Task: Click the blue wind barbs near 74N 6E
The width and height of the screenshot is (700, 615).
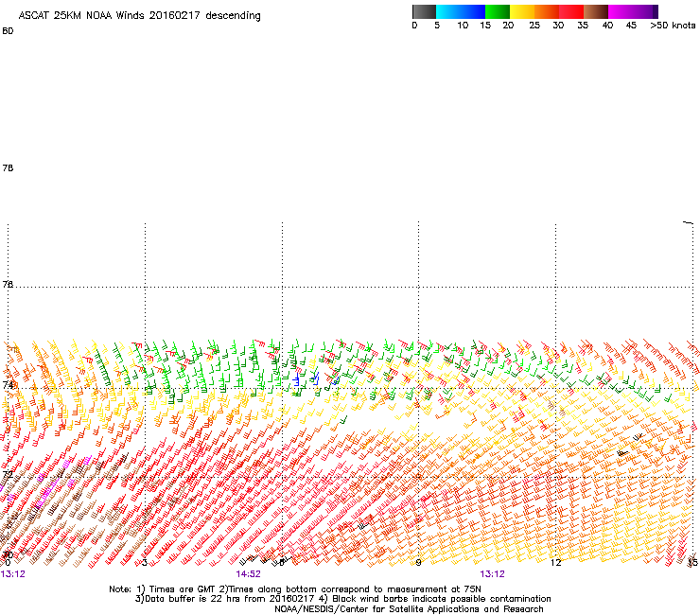Action: [x=306, y=379]
